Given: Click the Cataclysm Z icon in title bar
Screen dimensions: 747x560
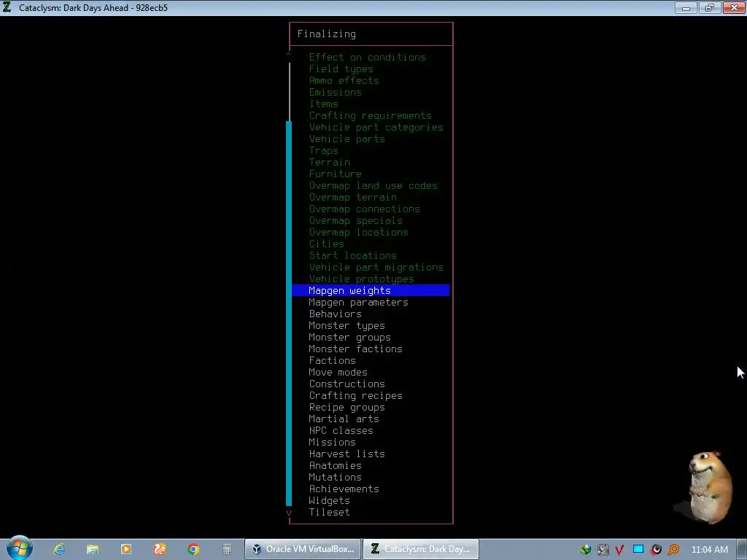Looking at the screenshot, I should point(7,7).
